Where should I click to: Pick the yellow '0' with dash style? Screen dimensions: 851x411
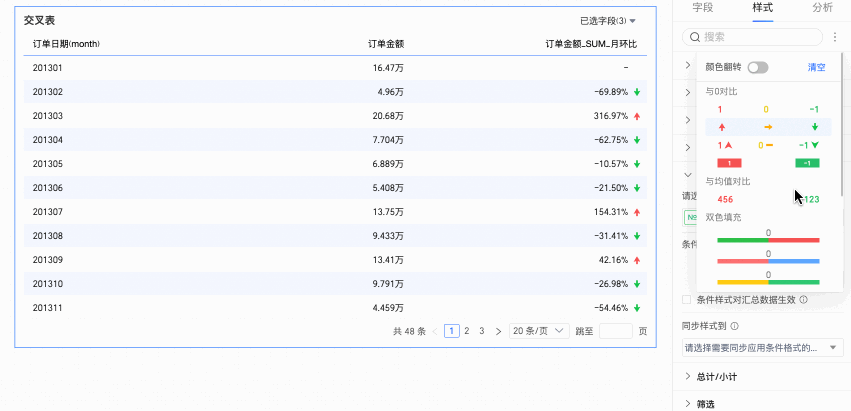(766, 145)
